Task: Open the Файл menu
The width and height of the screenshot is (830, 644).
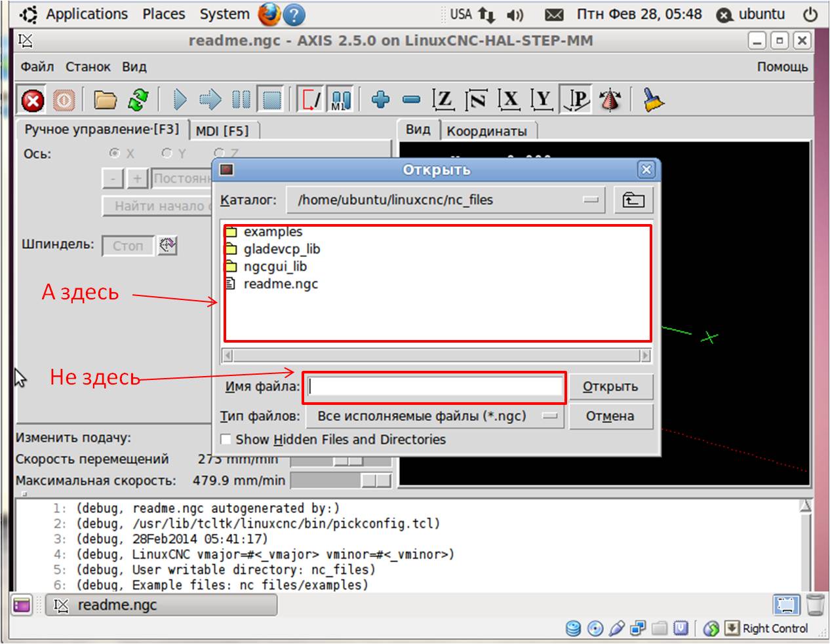Action: click(x=37, y=67)
